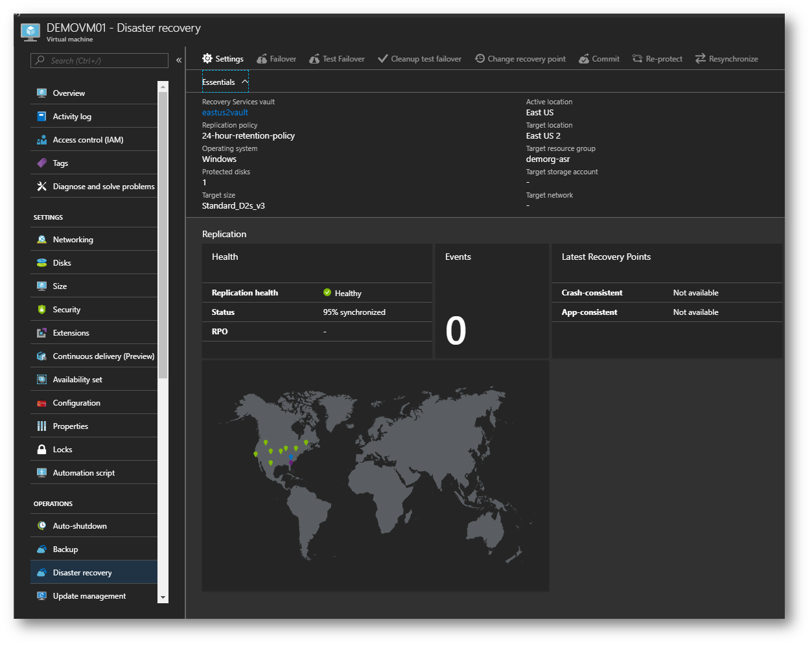The image size is (812, 646).
Task: Click the Health tile heading
Action: 225,257
